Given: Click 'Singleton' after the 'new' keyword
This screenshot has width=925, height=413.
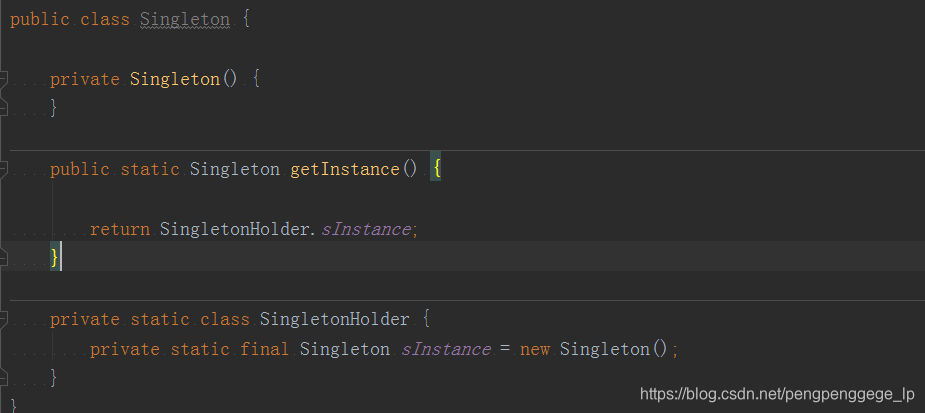Looking at the screenshot, I should point(605,349).
